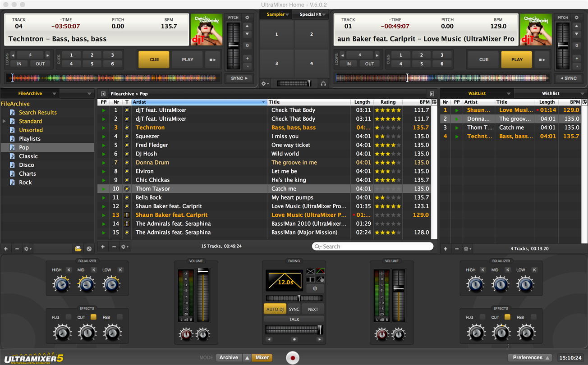Open the Wishlist panel dropdown arrow
This screenshot has width=588, height=365.
[x=583, y=94]
